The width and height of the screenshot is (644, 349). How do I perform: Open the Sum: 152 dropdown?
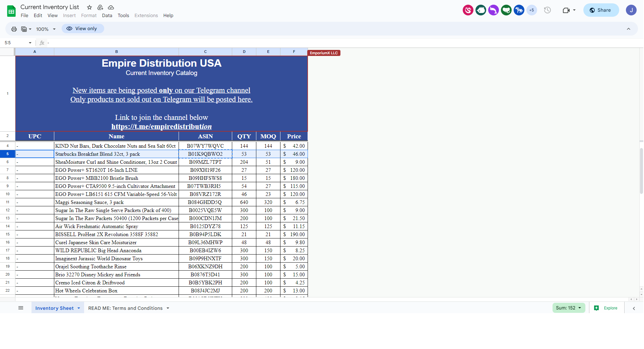569,308
